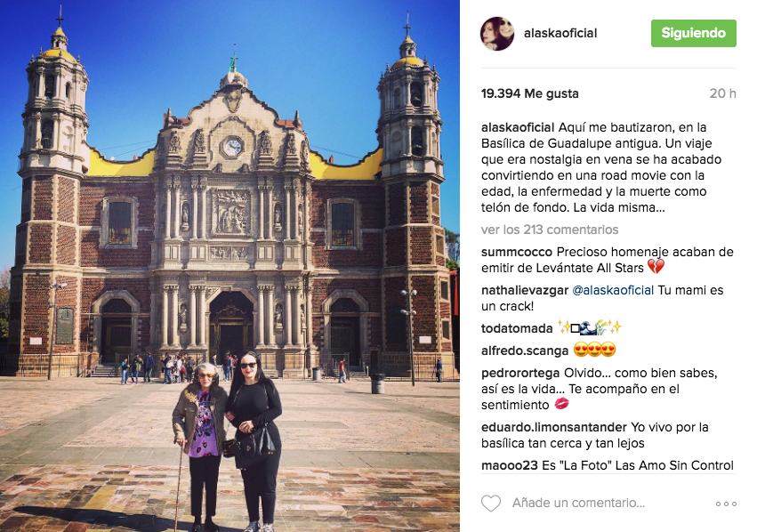Like the post with the heart icon
The height and width of the screenshot is (532, 757).
[491, 504]
